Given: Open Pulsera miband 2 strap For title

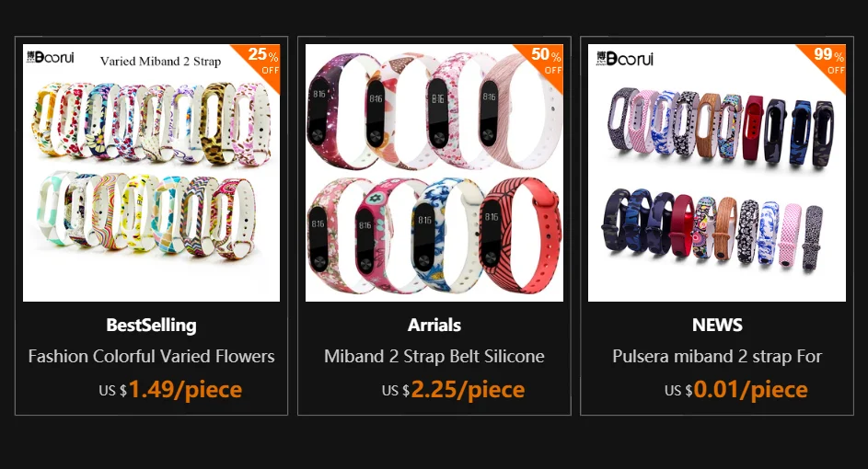Looking at the screenshot, I should coord(717,356).
